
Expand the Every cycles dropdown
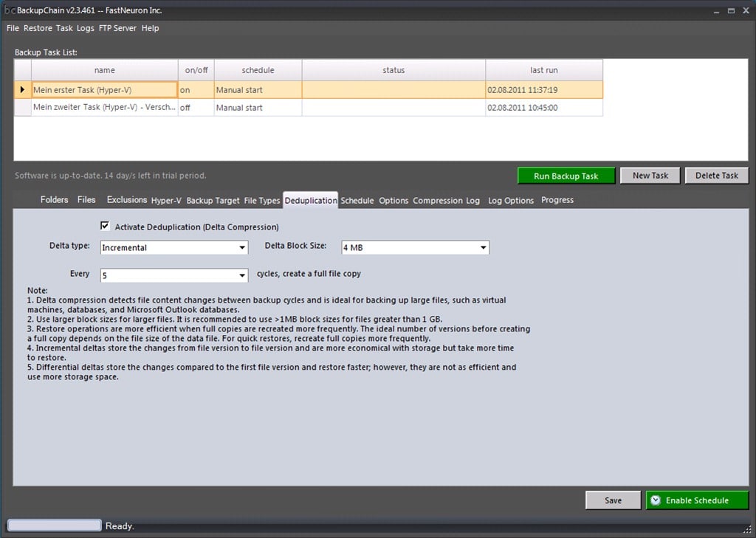point(242,275)
